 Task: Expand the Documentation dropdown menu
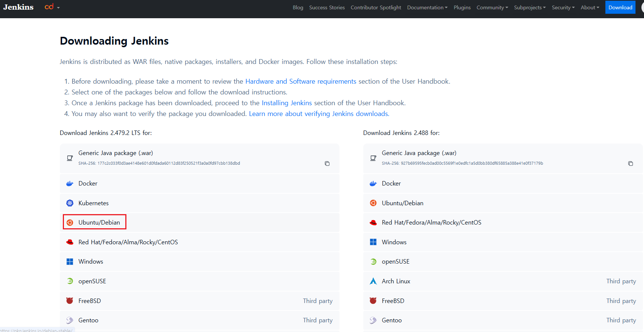click(x=427, y=7)
